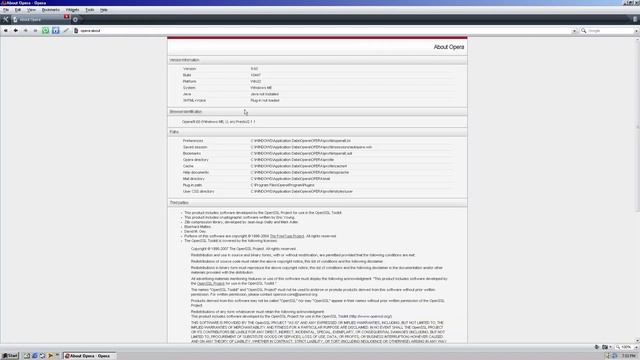Click the Paths section header

(x=317, y=132)
